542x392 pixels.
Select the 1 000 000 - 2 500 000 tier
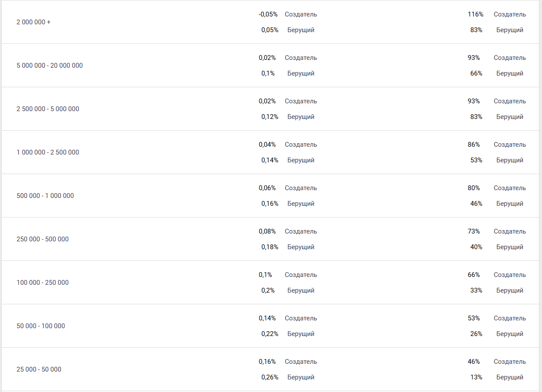48,152
